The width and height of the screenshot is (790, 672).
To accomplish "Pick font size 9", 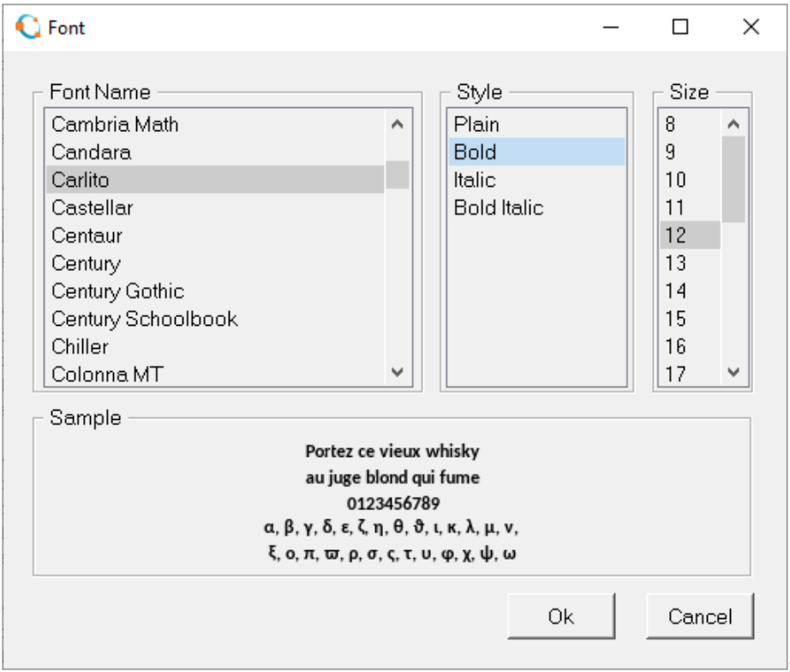I will tap(691, 152).
